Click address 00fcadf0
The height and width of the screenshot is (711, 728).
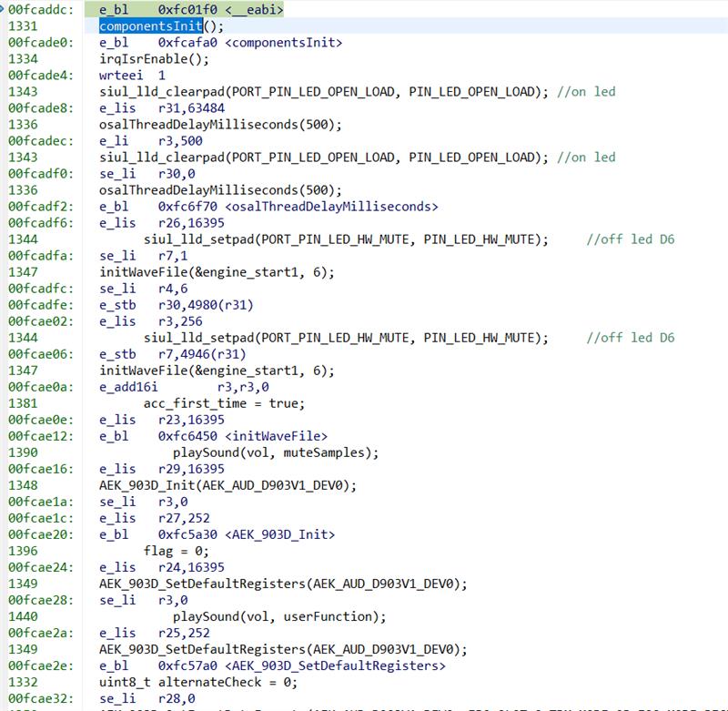pos(40,174)
